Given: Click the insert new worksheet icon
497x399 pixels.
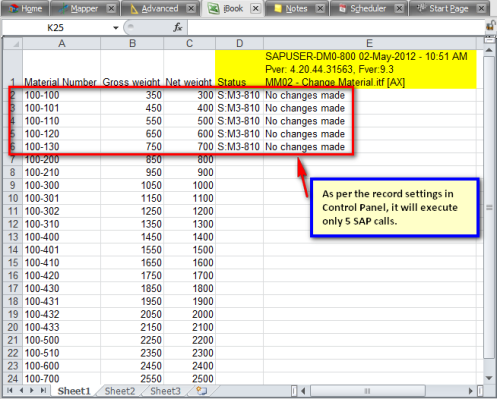Looking at the screenshot, I should click(201, 390).
